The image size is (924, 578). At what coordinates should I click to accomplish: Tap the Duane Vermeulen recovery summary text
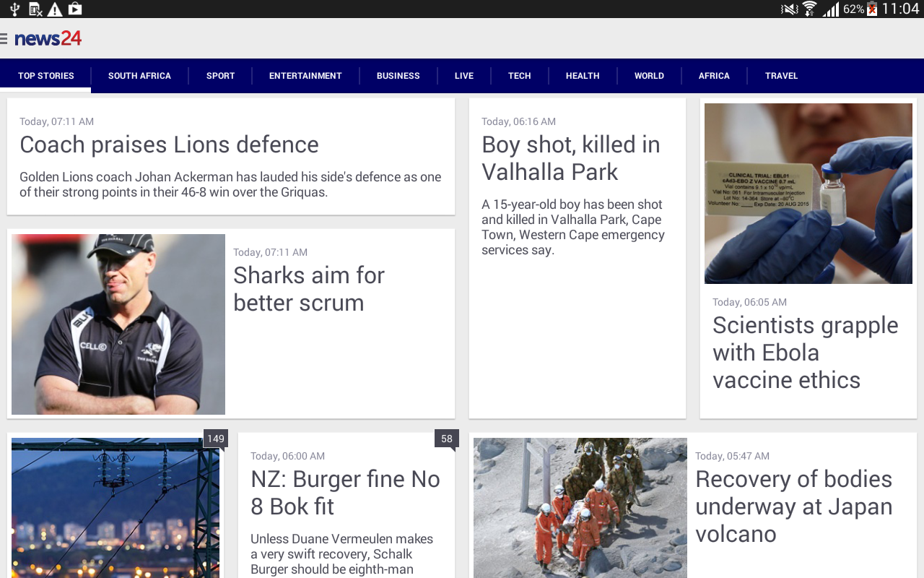pos(342,554)
